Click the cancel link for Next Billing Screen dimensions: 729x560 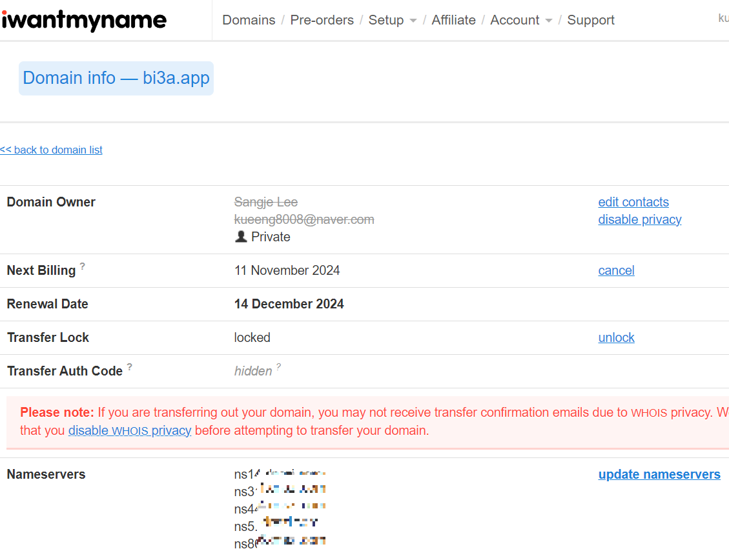click(616, 270)
